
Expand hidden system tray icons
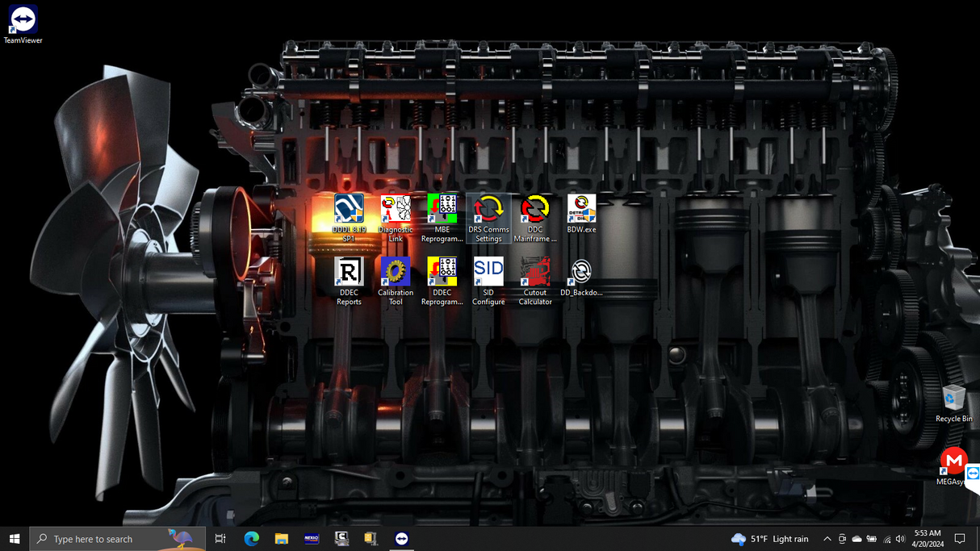pyautogui.click(x=827, y=538)
